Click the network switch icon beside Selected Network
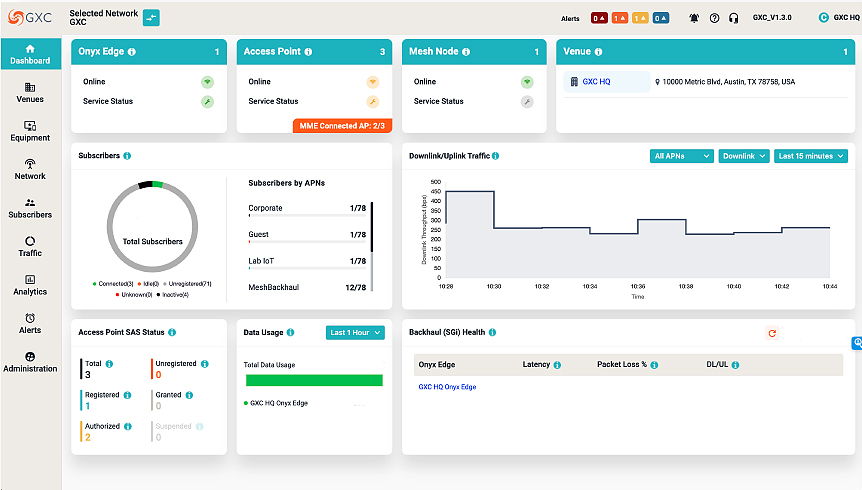The image size is (862, 490). 151,17
